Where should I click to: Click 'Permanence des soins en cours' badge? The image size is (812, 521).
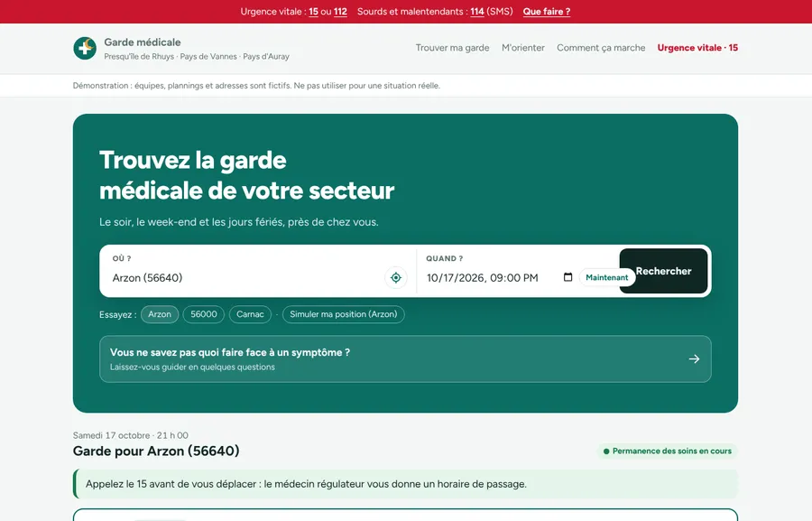668,451
